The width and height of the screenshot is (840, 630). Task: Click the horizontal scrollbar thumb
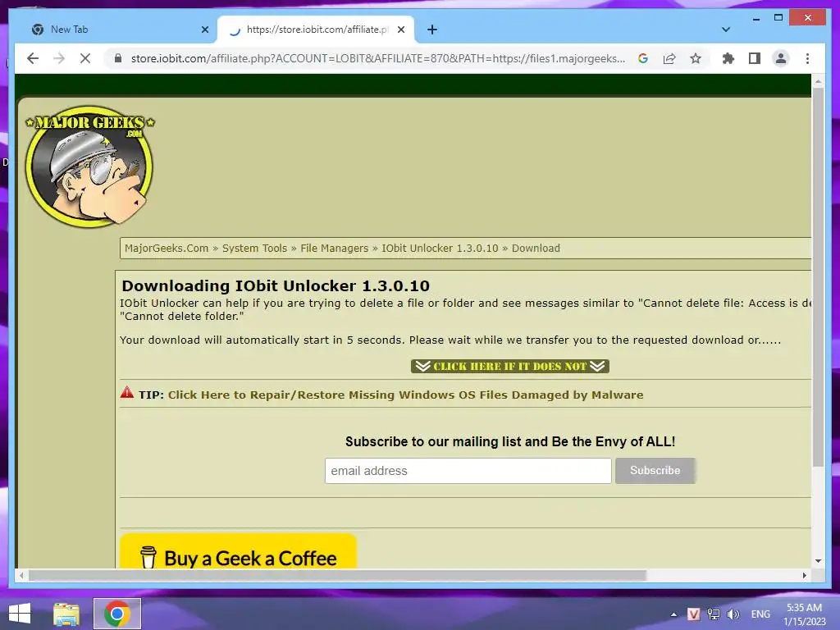pyautogui.click(x=337, y=575)
